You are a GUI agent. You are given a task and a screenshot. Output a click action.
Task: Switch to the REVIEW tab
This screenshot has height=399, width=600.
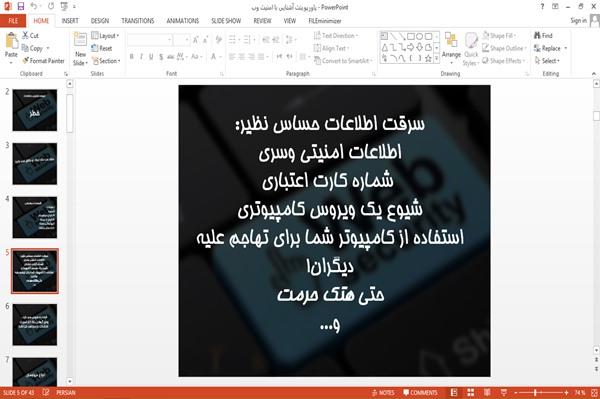click(x=262, y=21)
